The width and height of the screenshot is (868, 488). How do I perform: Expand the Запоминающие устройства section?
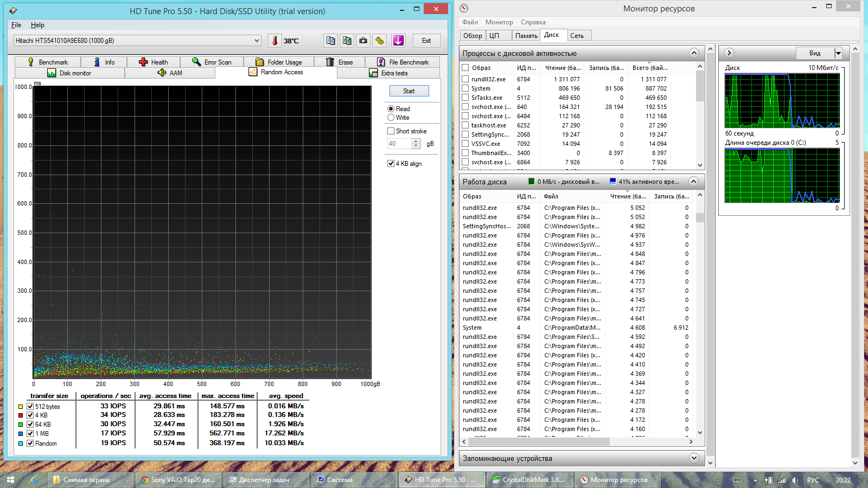point(693,458)
